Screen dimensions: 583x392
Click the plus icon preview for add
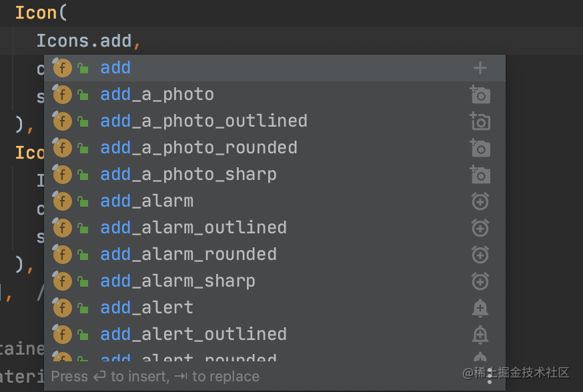click(480, 68)
